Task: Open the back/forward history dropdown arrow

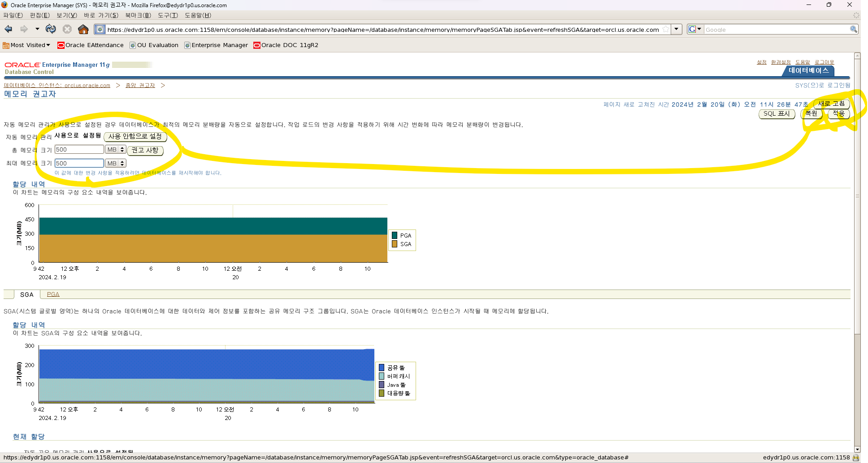Action: click(x=37, y=29)
